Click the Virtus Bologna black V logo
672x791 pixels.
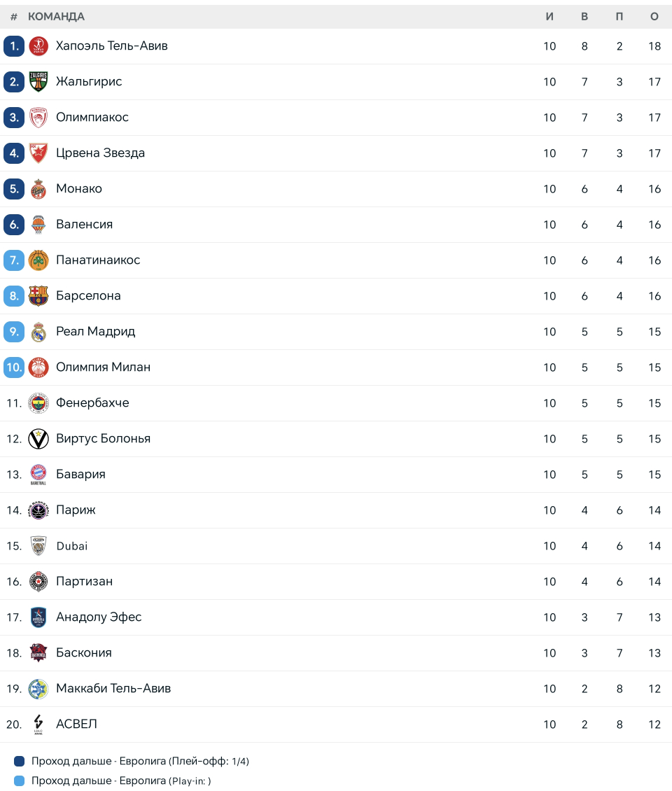38,439
